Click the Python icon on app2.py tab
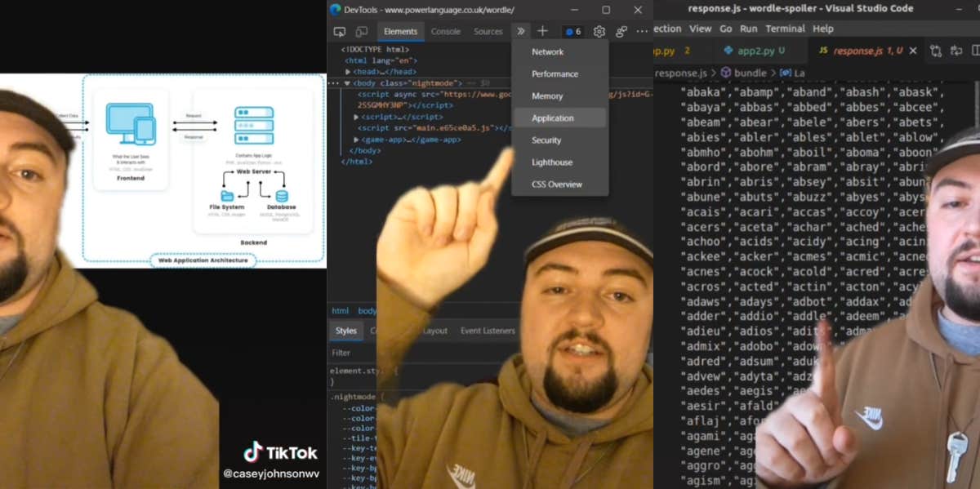The image size is (980, 489). [728, 51]
